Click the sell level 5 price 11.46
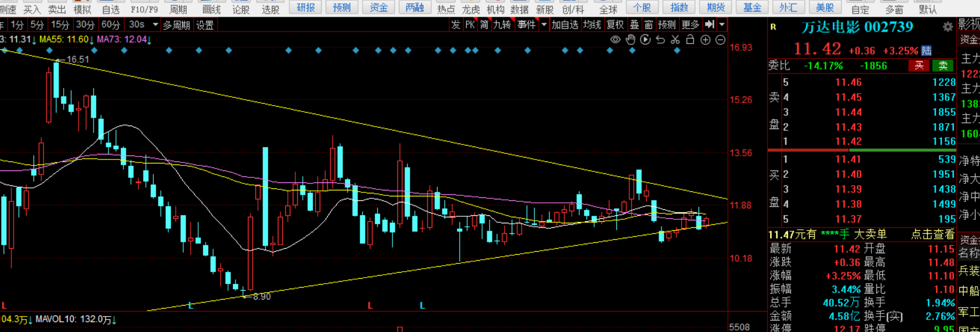980x332 pixels. click(x=849, y=83)
